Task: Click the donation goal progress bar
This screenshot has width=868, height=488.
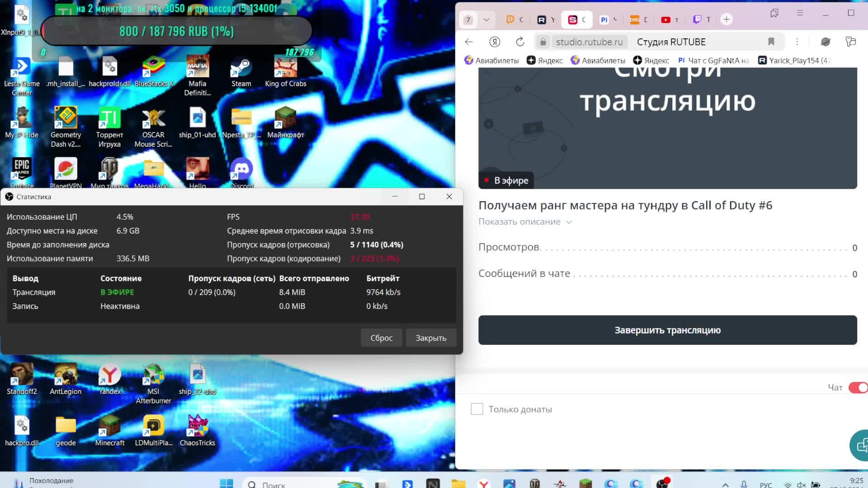Action: click(x=176, y=31)
